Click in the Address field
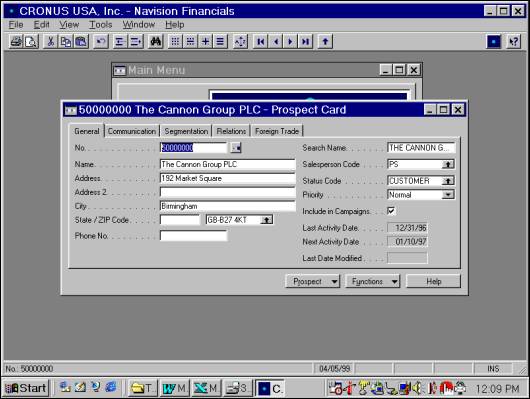The height and width of the screenshot is (399, 530). tap(227, 178)
